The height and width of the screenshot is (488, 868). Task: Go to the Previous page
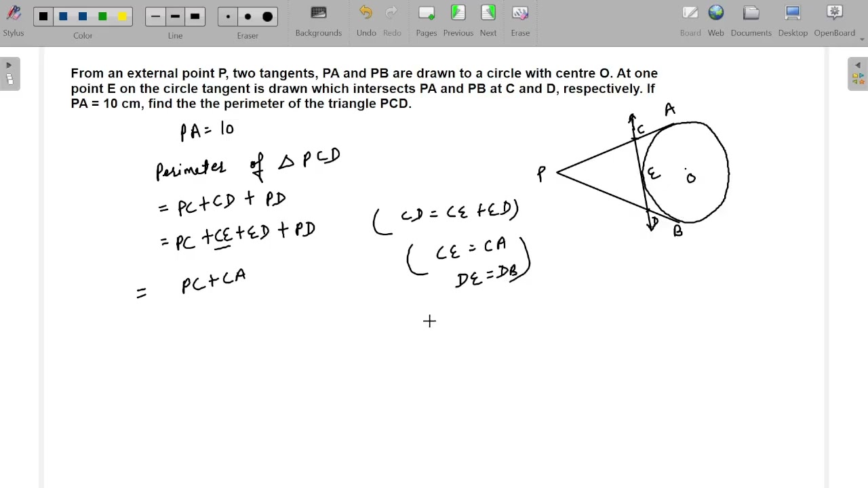point(458,21)
